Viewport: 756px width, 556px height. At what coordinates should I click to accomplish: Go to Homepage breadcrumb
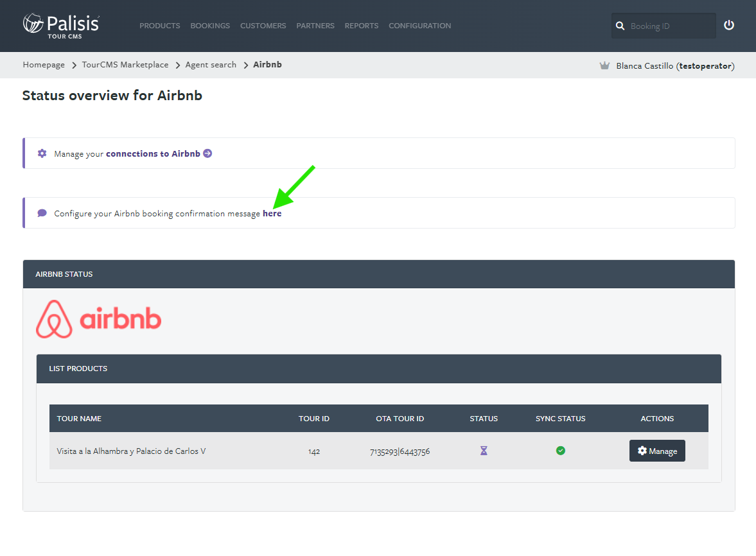coord(44,65)
